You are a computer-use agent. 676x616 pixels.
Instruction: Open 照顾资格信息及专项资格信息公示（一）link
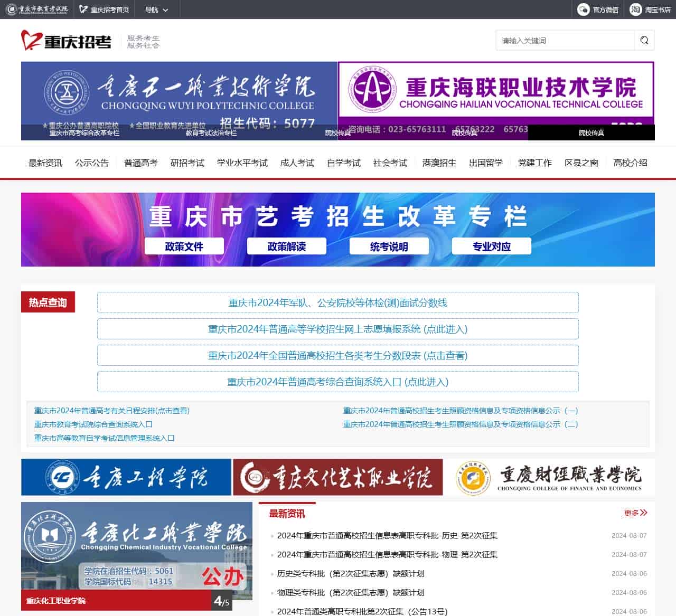tap(461, 411)
